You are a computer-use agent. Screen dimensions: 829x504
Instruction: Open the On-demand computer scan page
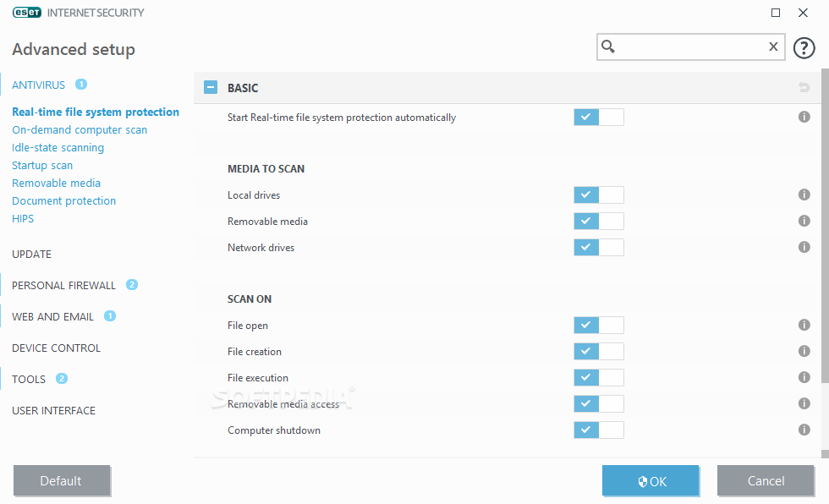click(x=80, y=130)
